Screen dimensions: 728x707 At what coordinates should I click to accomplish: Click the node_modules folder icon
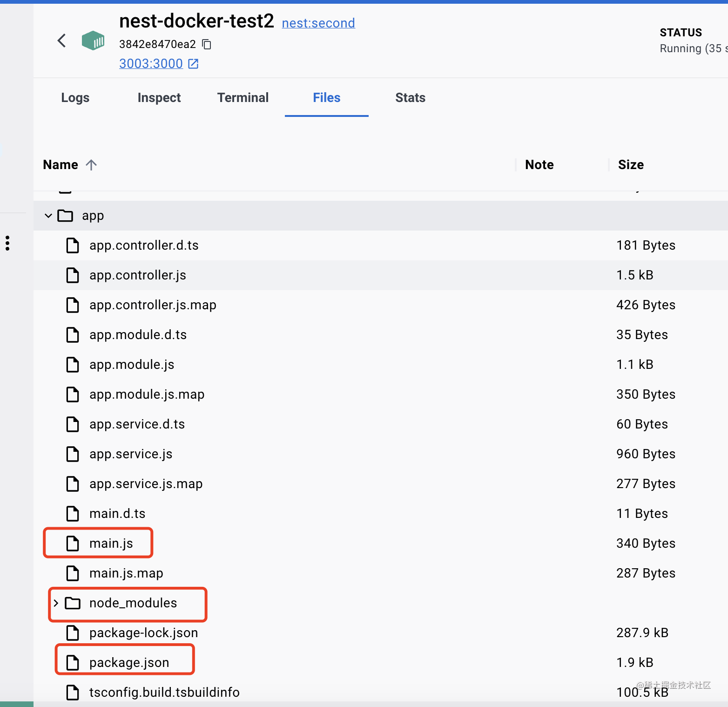click(x=73, y=603)
